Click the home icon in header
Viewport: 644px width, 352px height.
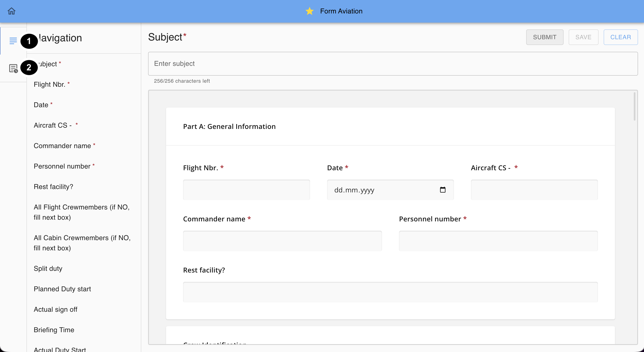[12, 11]
